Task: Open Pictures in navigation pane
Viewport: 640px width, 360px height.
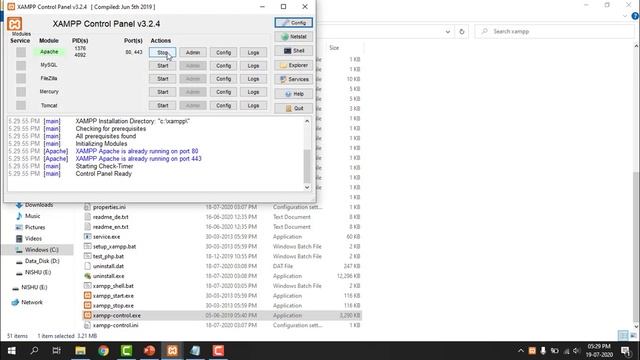Action: point(31,227)
